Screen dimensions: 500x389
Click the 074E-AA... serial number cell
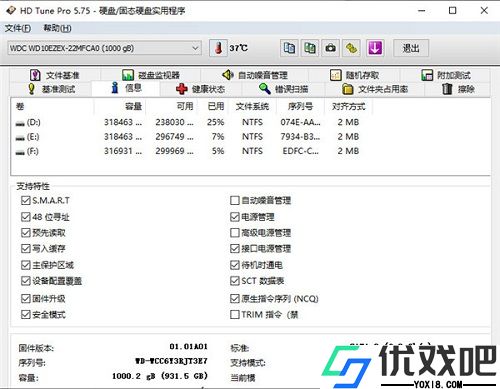click(x=300, y=122)
